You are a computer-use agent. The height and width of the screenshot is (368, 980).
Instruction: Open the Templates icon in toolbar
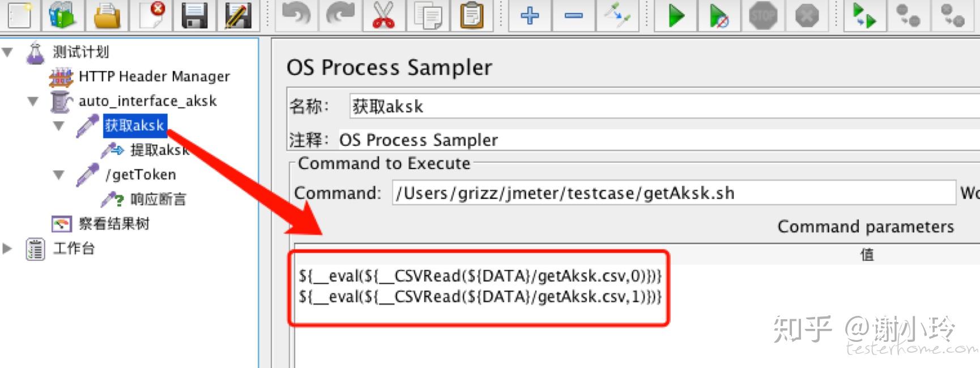(62, 14)
